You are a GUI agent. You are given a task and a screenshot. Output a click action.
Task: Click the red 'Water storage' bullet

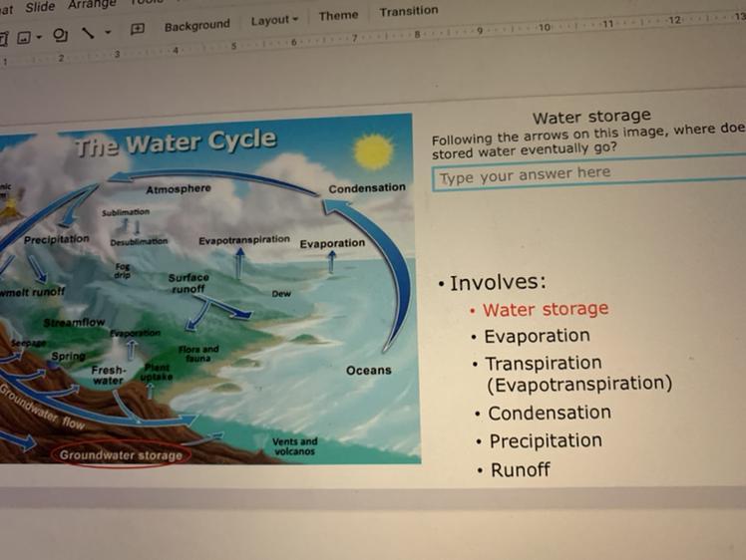546,309
